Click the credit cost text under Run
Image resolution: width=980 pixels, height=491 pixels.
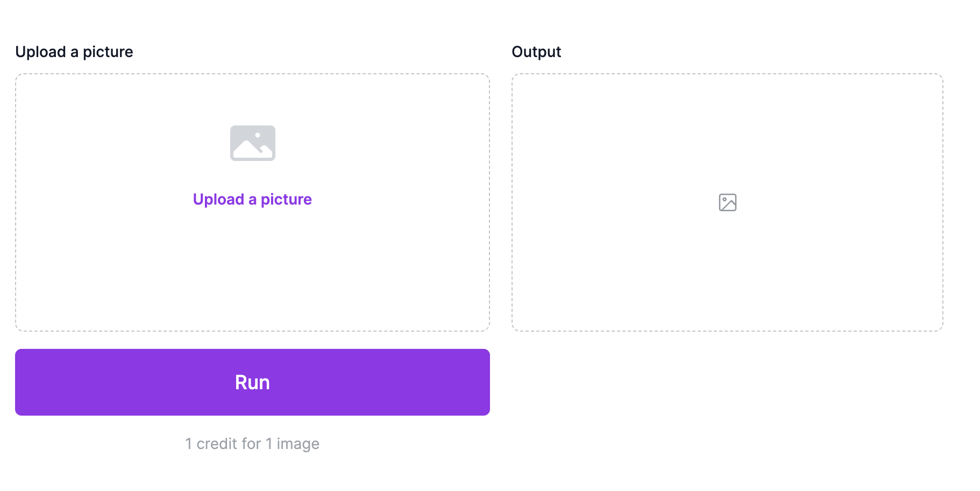tap(252, 444)
